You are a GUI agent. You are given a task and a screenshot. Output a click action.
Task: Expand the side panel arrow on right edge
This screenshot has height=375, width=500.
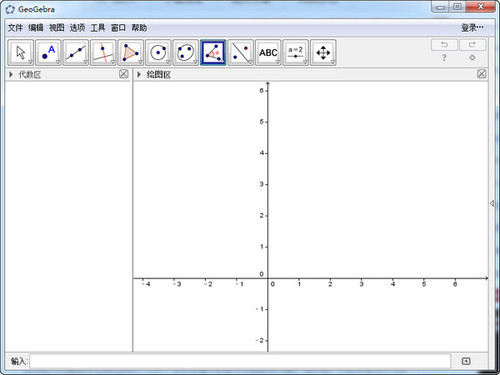pos(492,203)
